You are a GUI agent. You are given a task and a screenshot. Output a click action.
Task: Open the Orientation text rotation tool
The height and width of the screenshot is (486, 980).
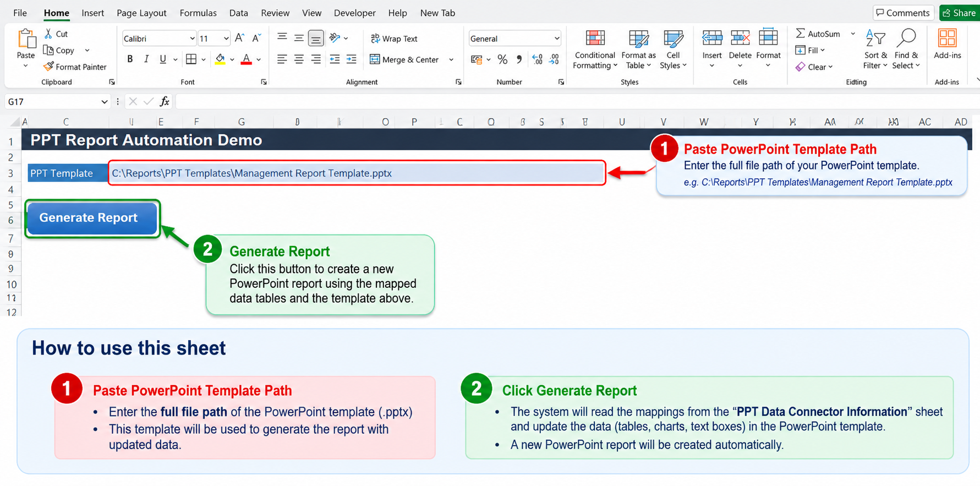pos(334,38)
